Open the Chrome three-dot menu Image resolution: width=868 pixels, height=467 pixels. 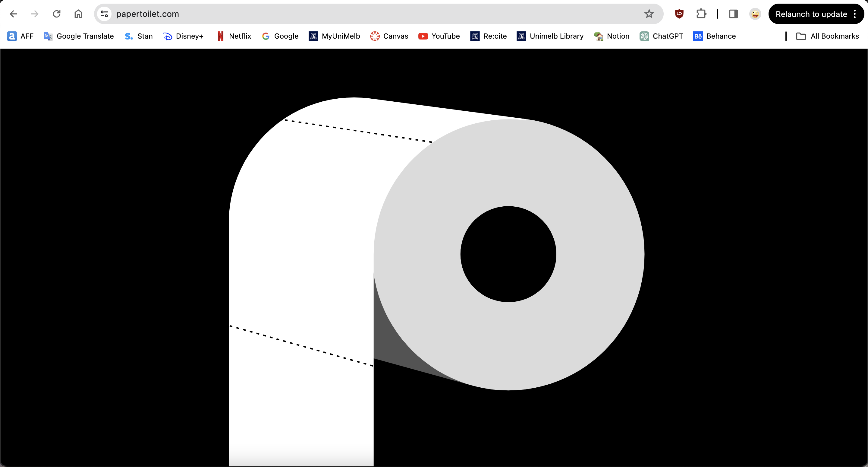tap(855, 14)
